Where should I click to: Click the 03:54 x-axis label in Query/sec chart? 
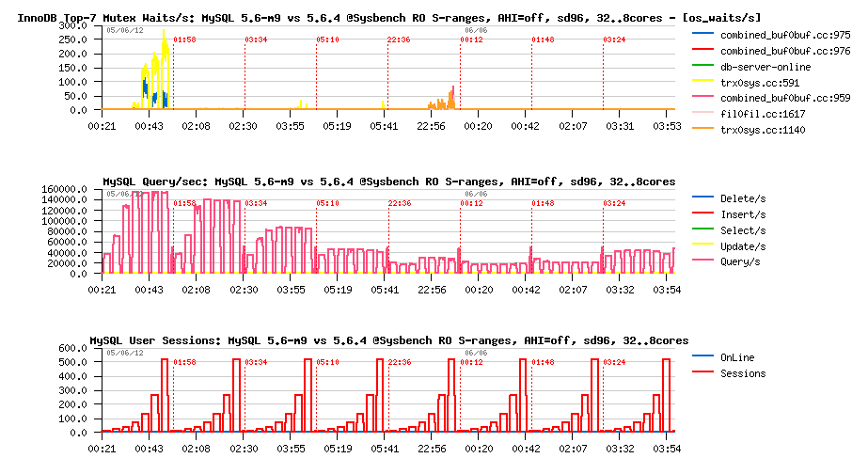667,290
